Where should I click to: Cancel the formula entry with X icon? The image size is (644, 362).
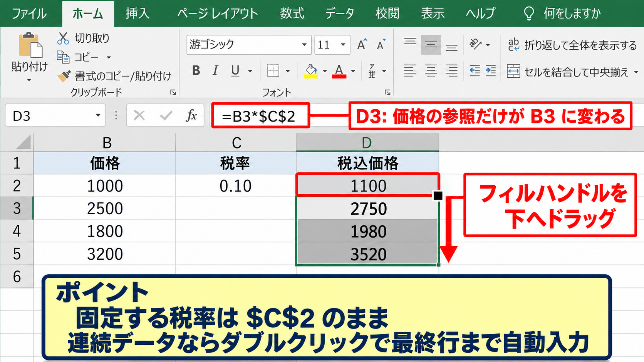pos(139,115)
